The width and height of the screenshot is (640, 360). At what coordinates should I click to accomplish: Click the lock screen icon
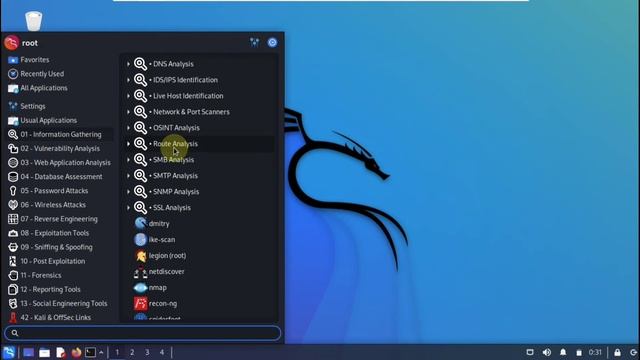pyautogui.click(x=617, y=352)
